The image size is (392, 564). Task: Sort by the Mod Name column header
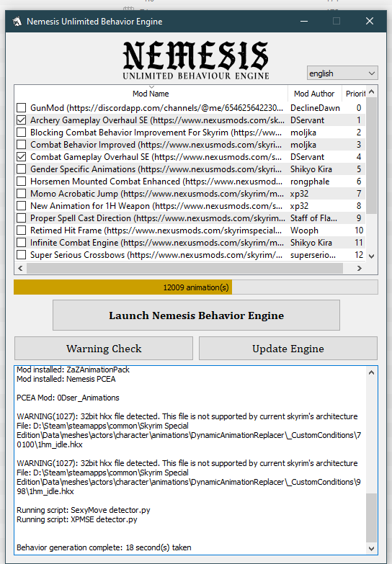point(151,94)
